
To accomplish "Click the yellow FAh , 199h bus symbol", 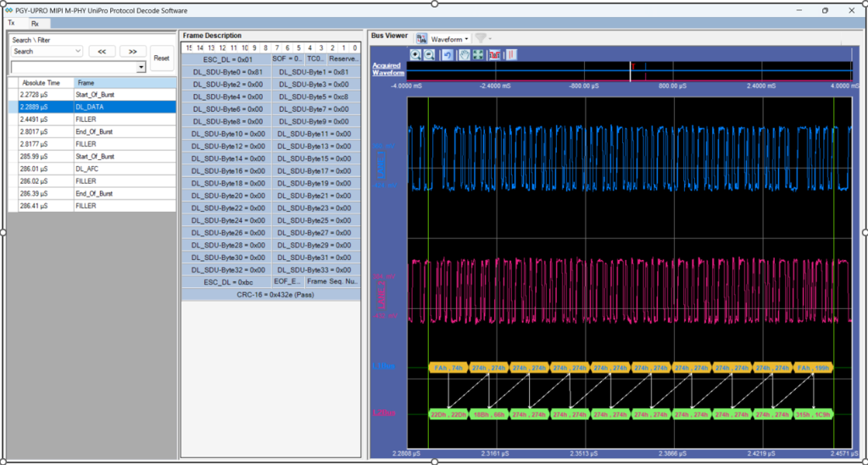I will (x=813, y=368).
